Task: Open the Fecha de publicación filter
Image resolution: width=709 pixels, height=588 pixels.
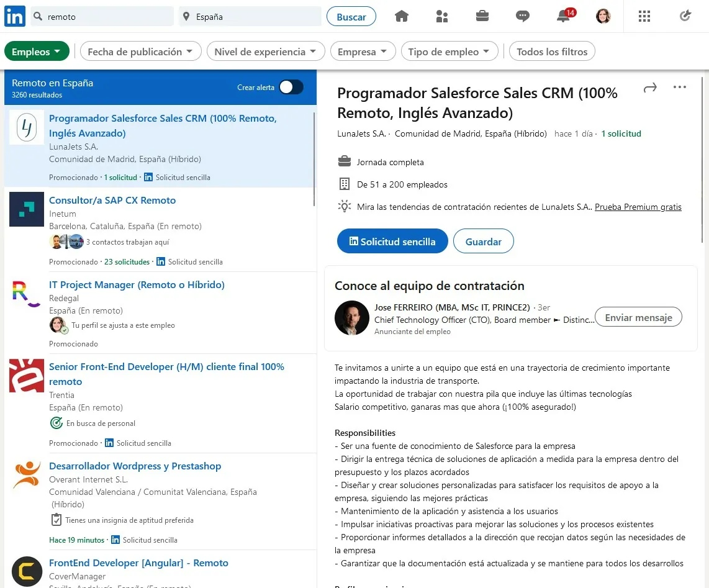Action: [141, 51]
